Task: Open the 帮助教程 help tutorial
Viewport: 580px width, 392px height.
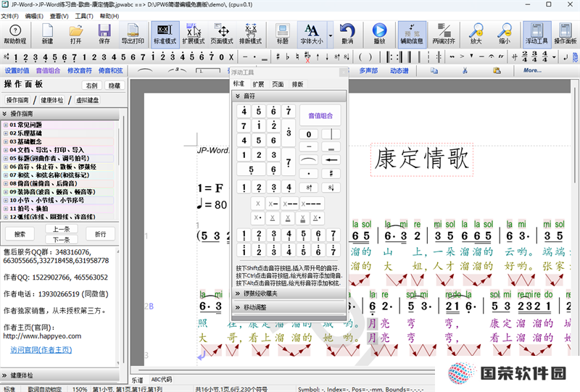Action: pos(14,34)
